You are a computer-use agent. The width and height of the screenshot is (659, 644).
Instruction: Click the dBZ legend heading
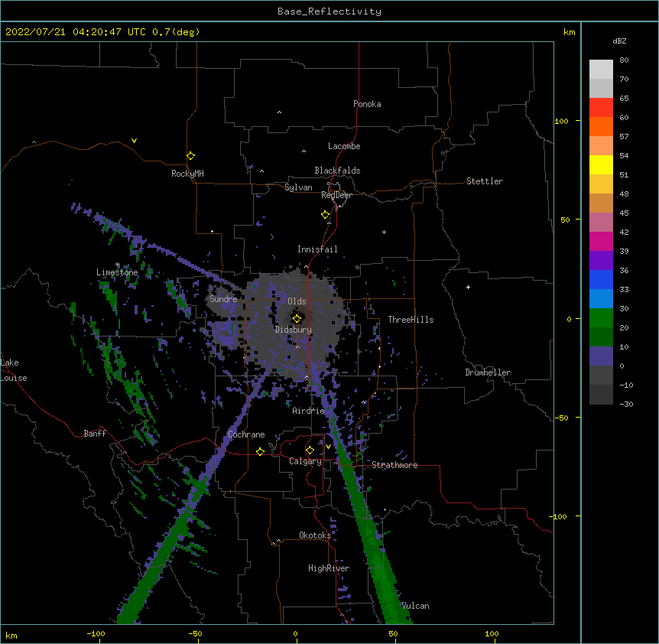pos(619,41)
